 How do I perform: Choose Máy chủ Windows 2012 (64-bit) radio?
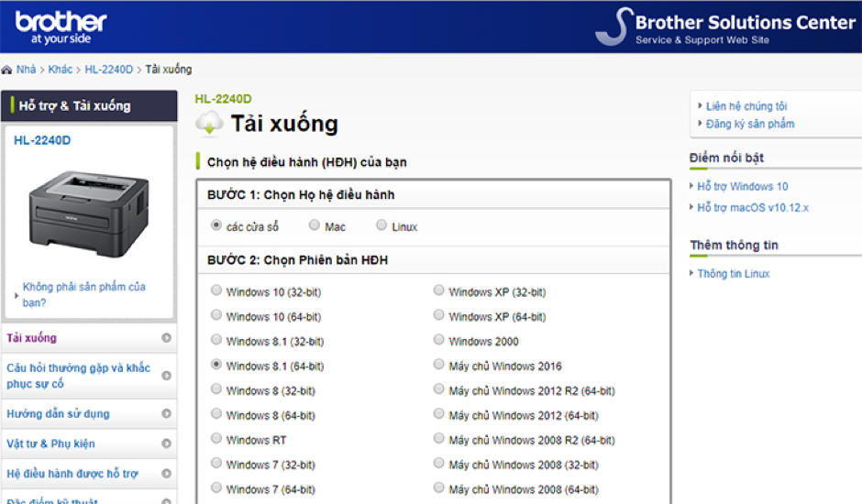pyautogui.click(x=438, y=414)
